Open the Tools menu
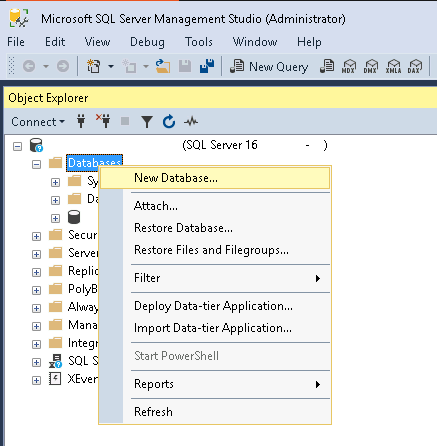Screen dimensions: 437x446 pos(199,42)
